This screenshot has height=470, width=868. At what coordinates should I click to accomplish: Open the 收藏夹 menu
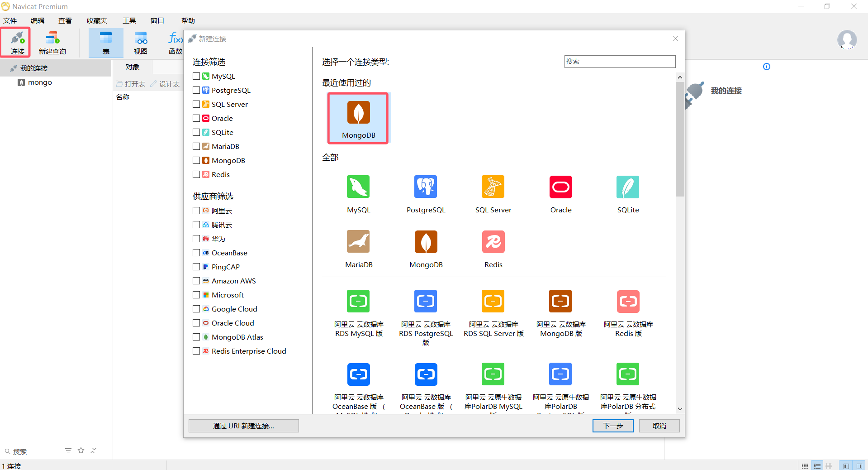click(97, 20)
